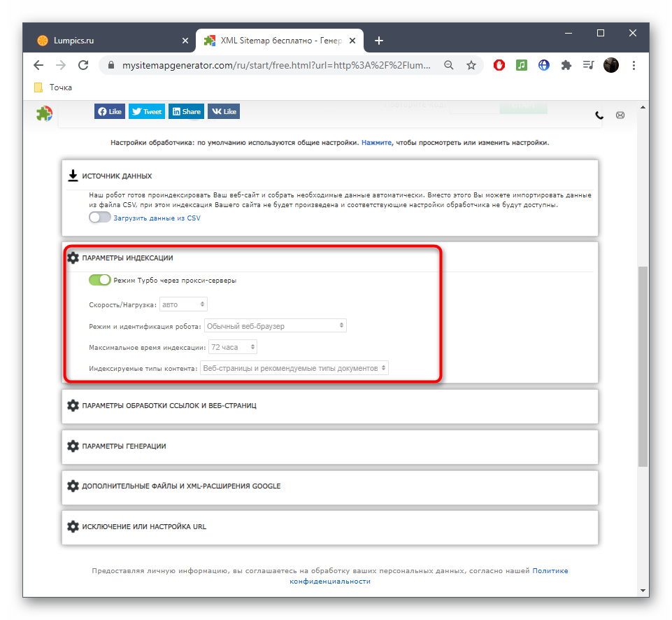Bookmark this page with the star icon
The image size is (672, 620).
(471, 65)
